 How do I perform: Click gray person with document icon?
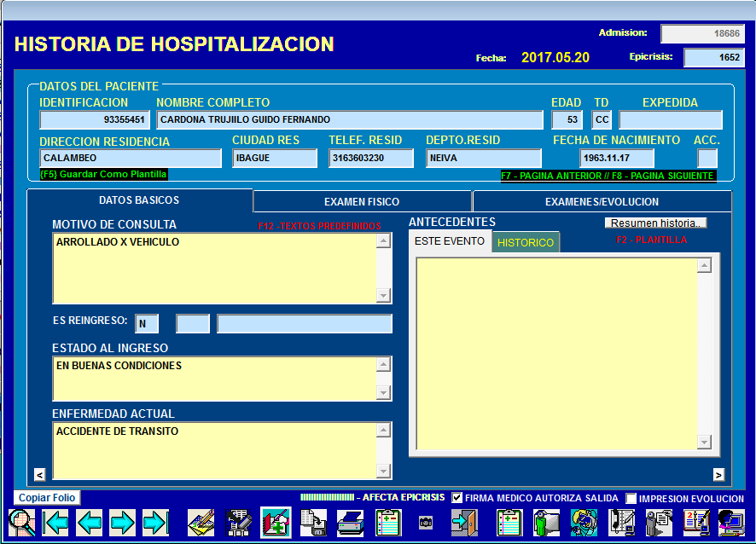tap(659, 523)
